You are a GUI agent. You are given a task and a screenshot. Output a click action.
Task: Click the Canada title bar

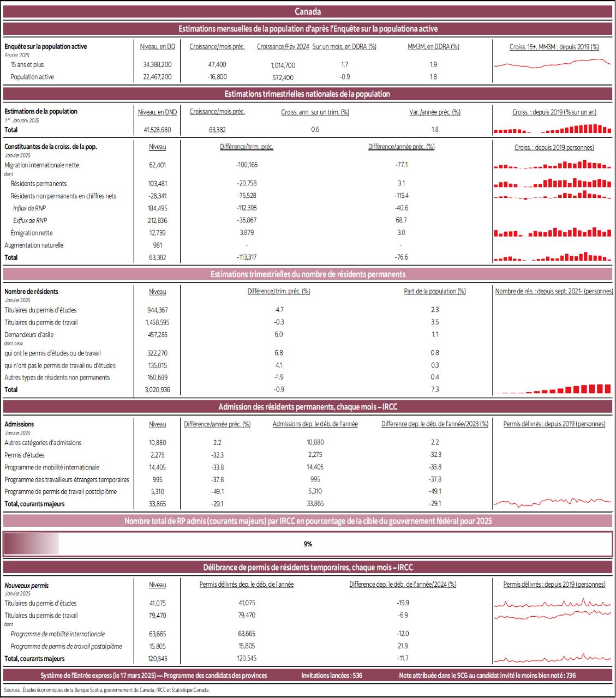click(308, 11)
